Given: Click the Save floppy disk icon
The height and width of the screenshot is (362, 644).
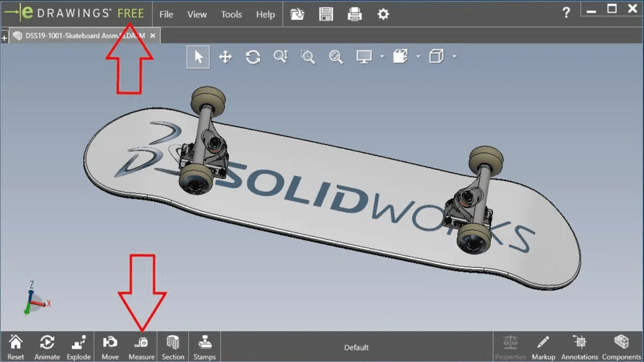Looking at the screenshot, I should (326, 14).
